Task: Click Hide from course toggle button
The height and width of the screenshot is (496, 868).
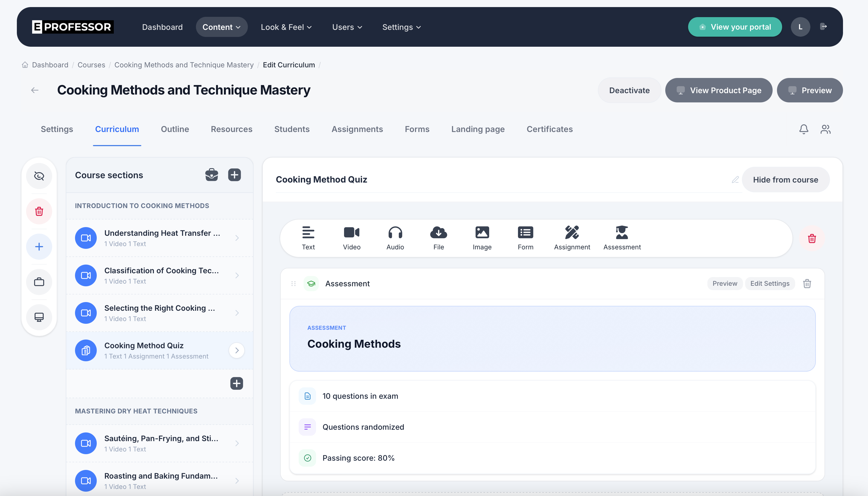Action: coord(785,180)
